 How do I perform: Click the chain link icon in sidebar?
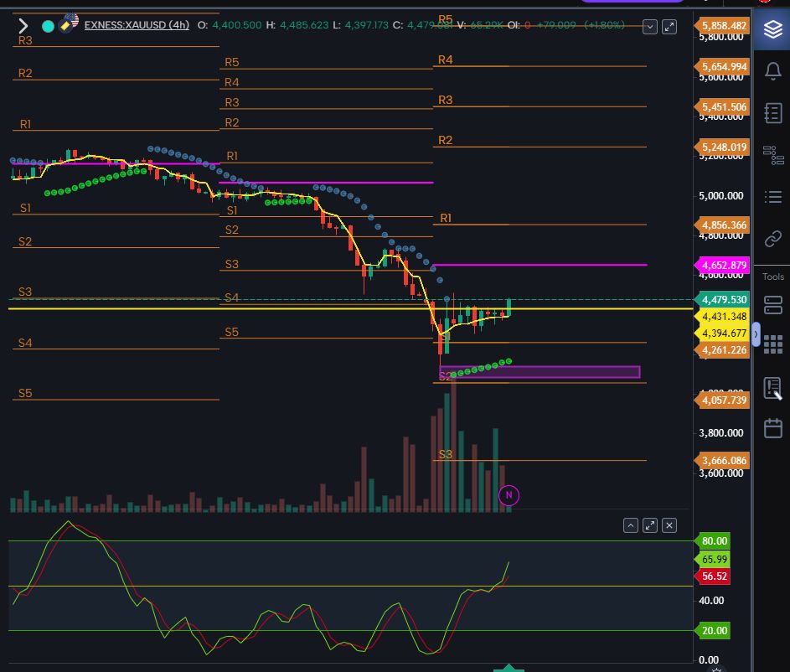(x=772, y=240)
